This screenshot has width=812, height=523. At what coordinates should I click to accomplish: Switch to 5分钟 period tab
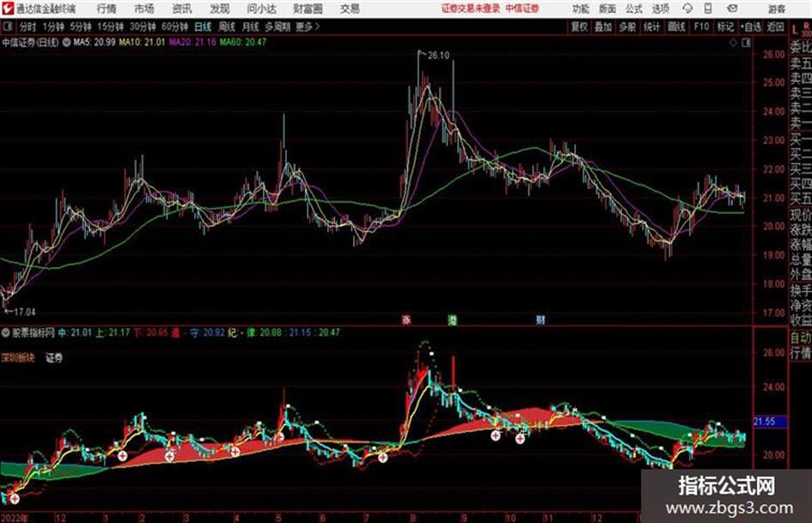point(81,27)
